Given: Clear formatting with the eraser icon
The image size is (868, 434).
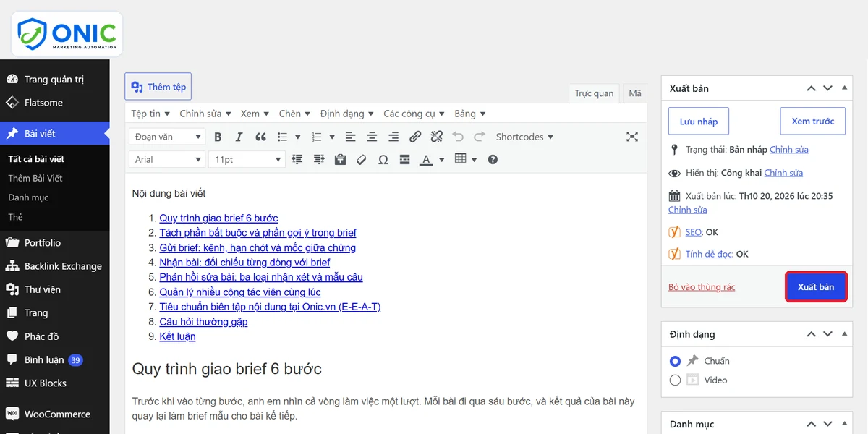Looking at the screenshot, I should (x=362, y=159).
